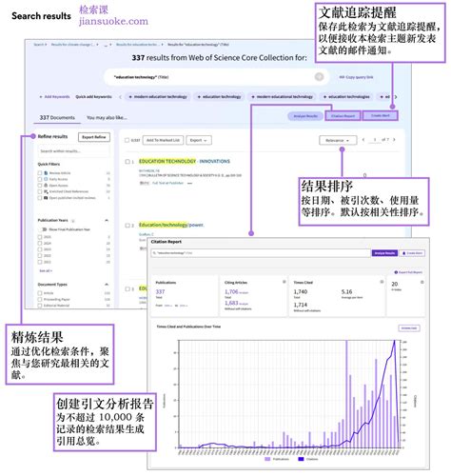Click the page number input field
This screenshot has width=451, height=476.
pos(375,140)
